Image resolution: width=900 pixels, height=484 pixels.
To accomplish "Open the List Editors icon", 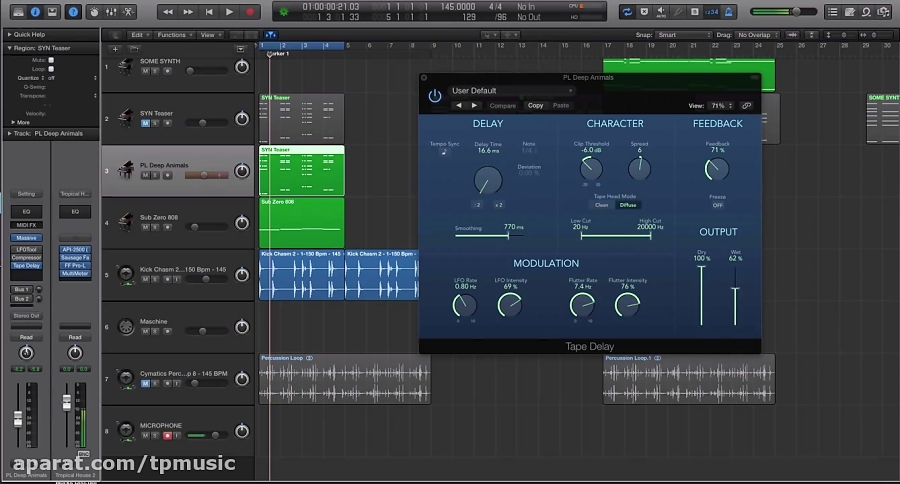I will point(832,11).
